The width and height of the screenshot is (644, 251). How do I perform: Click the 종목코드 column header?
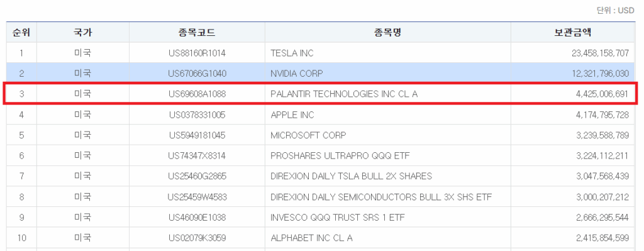click(197, 33)
